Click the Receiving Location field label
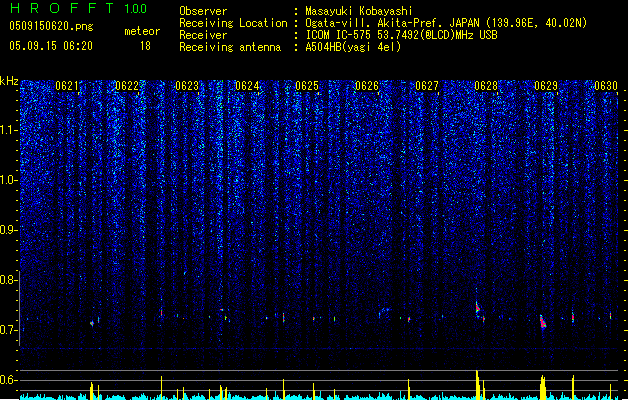The height and width of the screenshot is (400, 629). [233, 23]
